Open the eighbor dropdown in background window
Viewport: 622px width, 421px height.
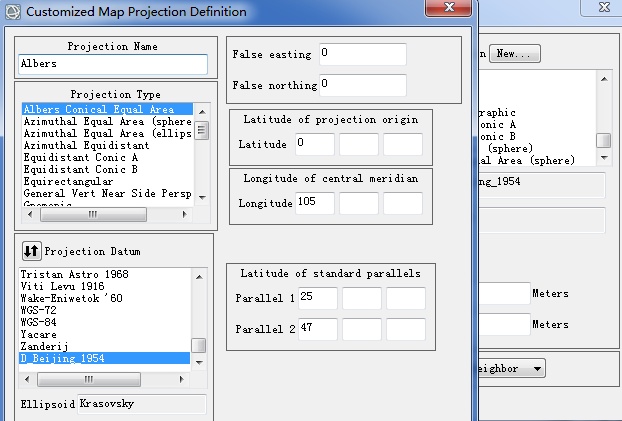point(512,369)
